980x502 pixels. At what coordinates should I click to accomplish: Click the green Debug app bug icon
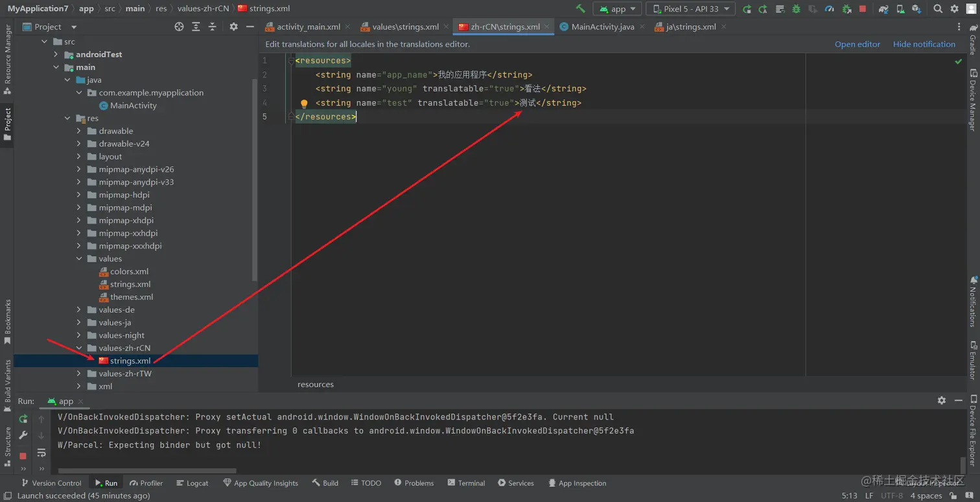796,8
